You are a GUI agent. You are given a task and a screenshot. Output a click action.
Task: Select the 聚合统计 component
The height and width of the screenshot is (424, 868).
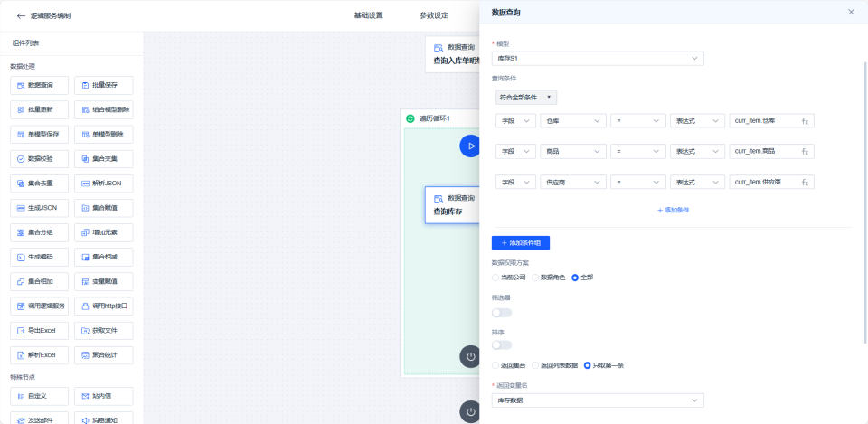point(103,355)
